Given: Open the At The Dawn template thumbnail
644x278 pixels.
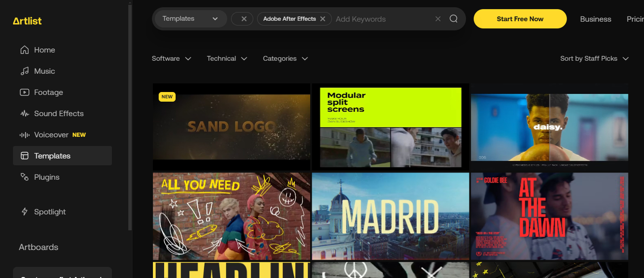Looking at the screenshot, I should pyautogui.click(x=549, y=216).
